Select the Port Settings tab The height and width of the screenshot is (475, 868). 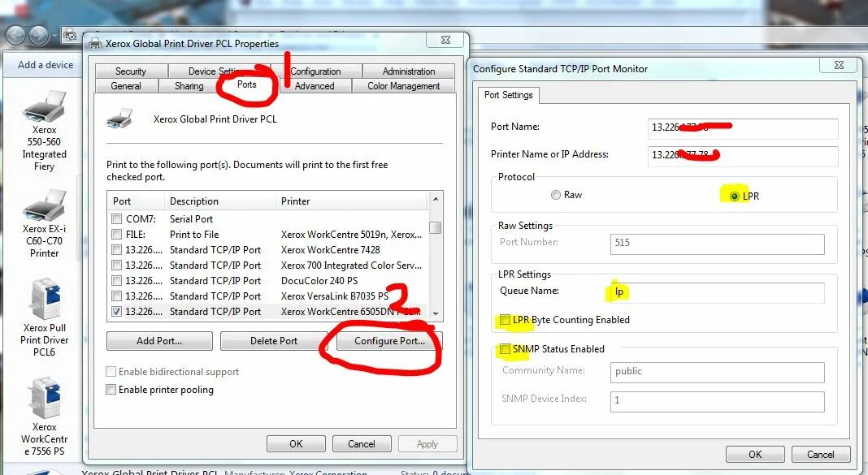point(509,95)
